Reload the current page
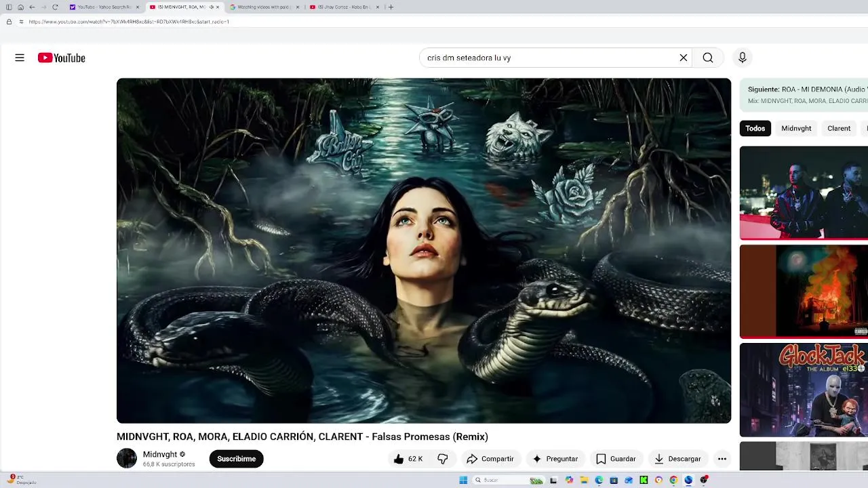The image size is (868, 488). (55, 7)
